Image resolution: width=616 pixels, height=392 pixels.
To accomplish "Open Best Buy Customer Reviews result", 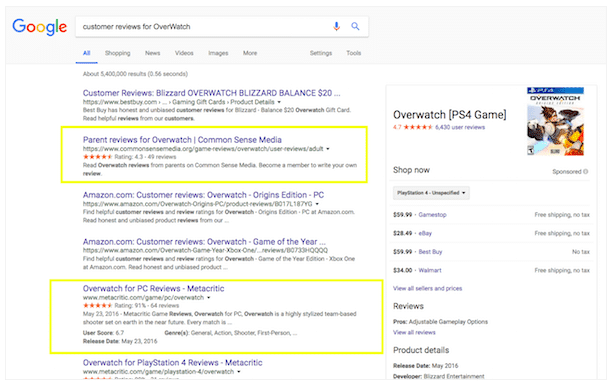I will 211,93.
